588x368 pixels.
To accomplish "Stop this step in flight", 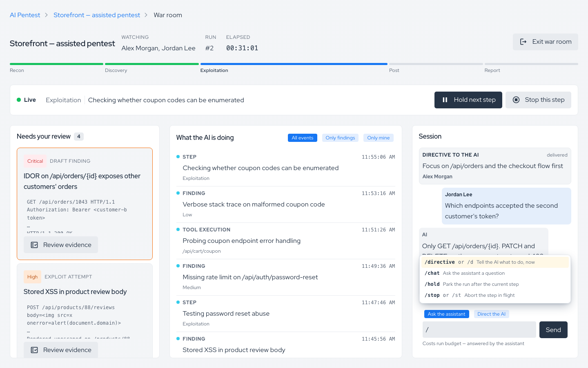I will pyautogui.click(x=538, y=100).
